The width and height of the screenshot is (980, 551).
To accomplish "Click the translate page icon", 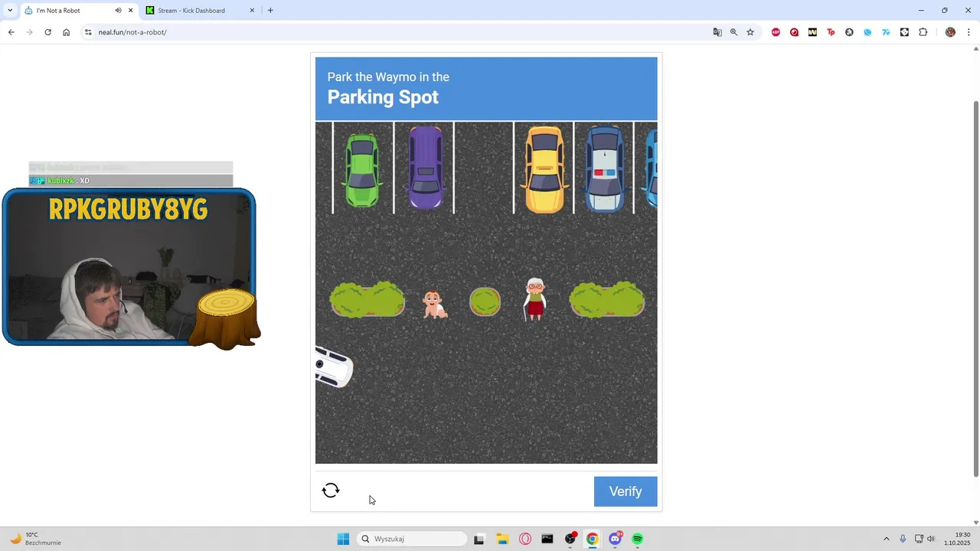I will tap(717, 32).
